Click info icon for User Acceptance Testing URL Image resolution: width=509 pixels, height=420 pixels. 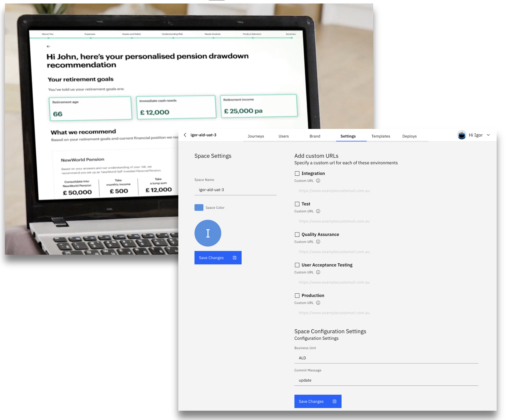click(x=318, y=272)
